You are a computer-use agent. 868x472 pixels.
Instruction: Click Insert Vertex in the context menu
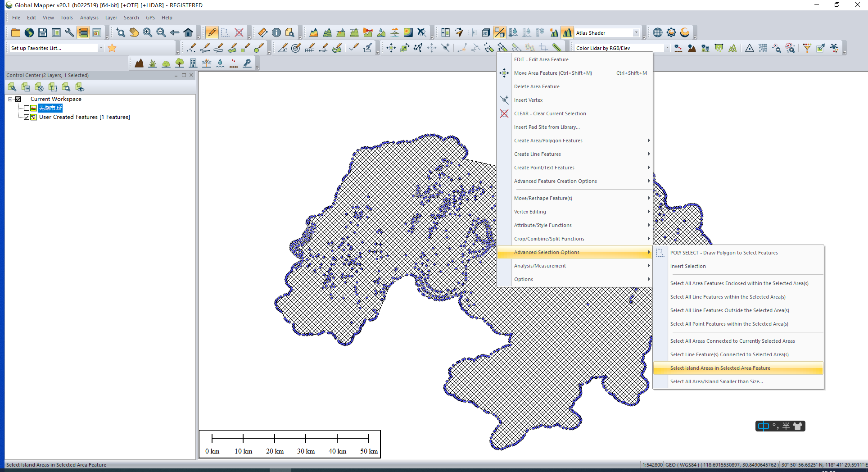pyautogui.click(x=575, y=100)
